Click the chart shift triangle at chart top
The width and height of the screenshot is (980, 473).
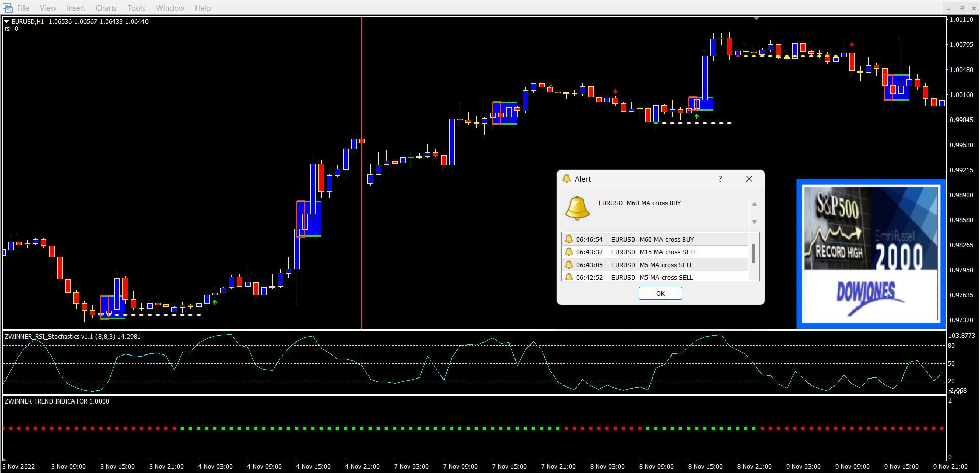(x=756, y=18)
